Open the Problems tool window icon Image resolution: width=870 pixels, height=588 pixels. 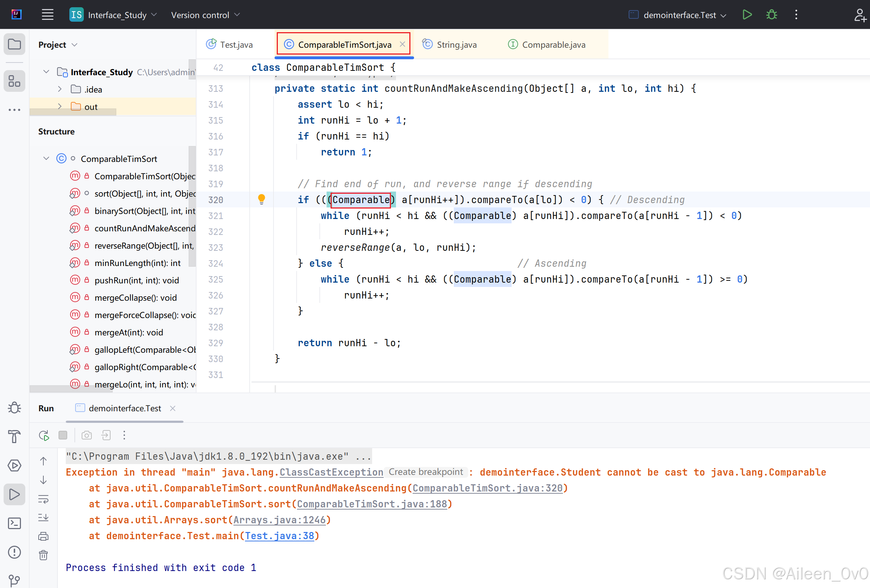[14, 552]
